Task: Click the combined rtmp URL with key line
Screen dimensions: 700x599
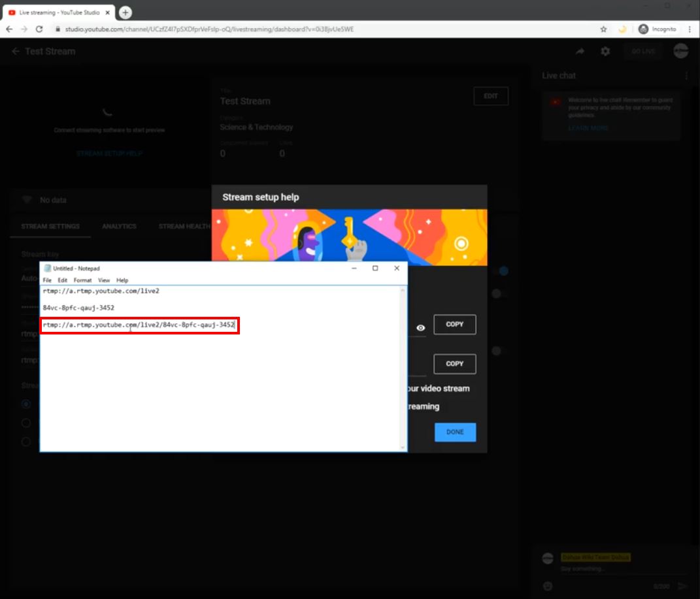Action: click(139, 325)
